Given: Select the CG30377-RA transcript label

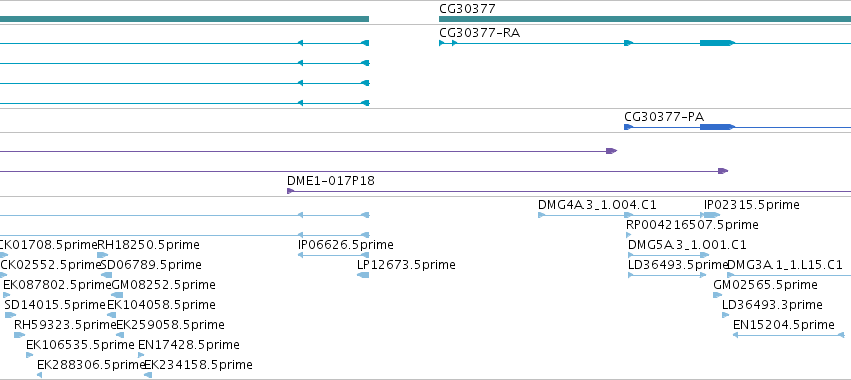Looking at the screenshot, I should [x=479, y=33].
